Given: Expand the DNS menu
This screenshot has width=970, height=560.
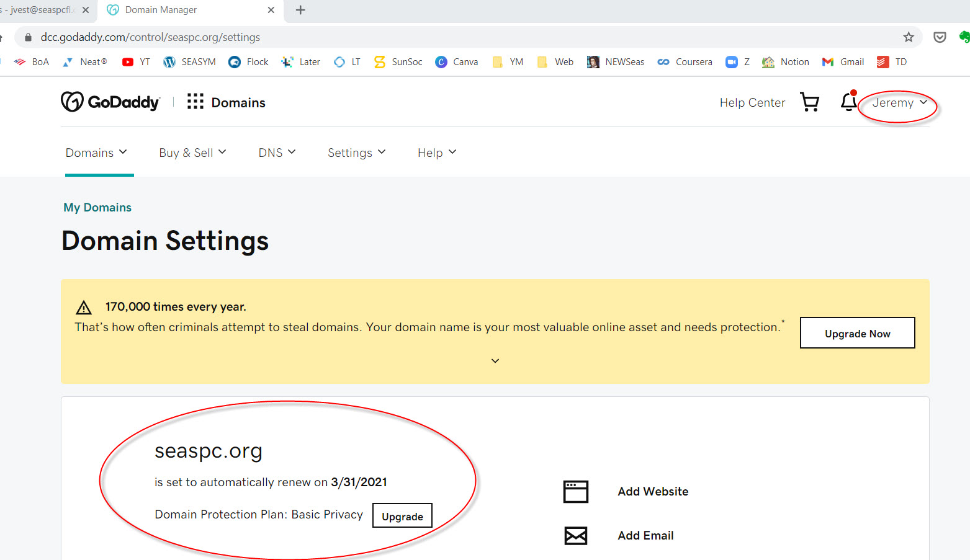Looking at the screenshot, I should [x=277, y=153].
